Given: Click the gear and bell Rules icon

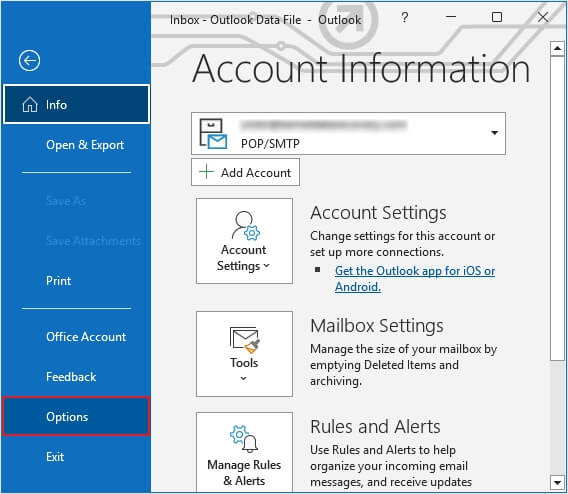Looking at the screenshot, I should (244, 439).
